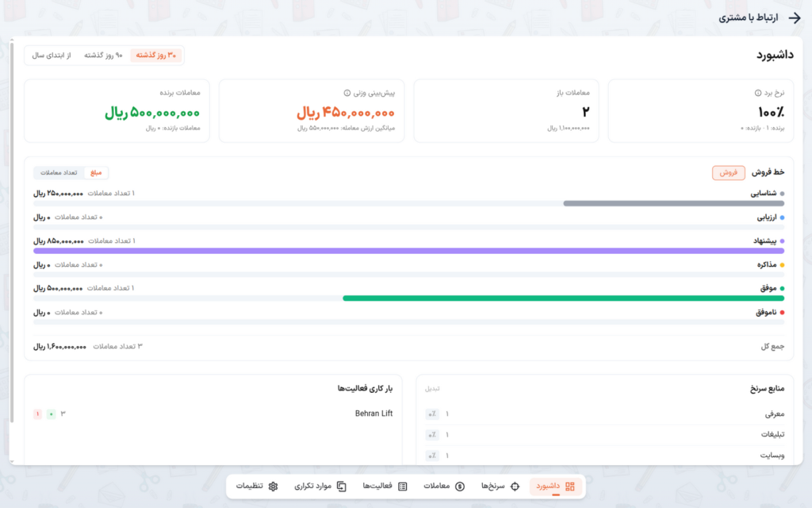Select the Behran Lift workload row
This screenshot has width=812, height=508.
pos(213,414)
